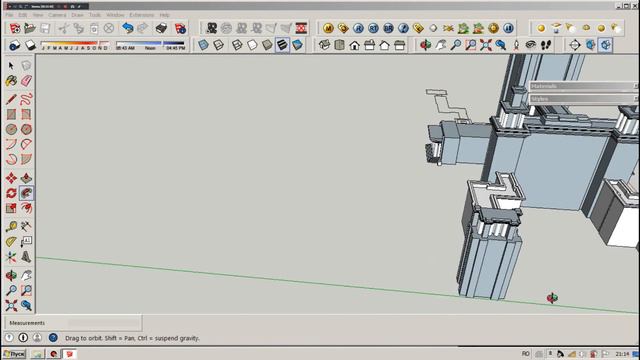Select the Text label tool
This screenshot has height=360, width=640.
26,242
